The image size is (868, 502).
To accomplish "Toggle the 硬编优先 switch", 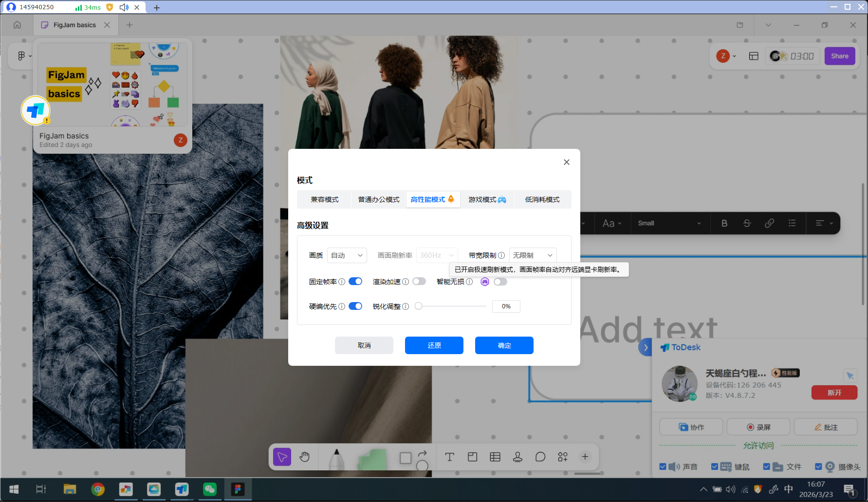I will coord(355,306).
